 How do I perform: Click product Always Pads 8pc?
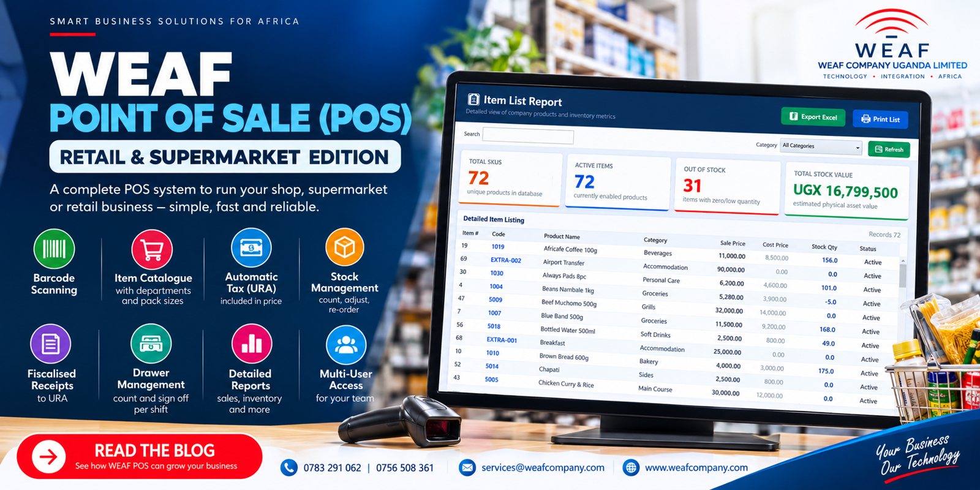pyautogui.click(x=564, y=276)
